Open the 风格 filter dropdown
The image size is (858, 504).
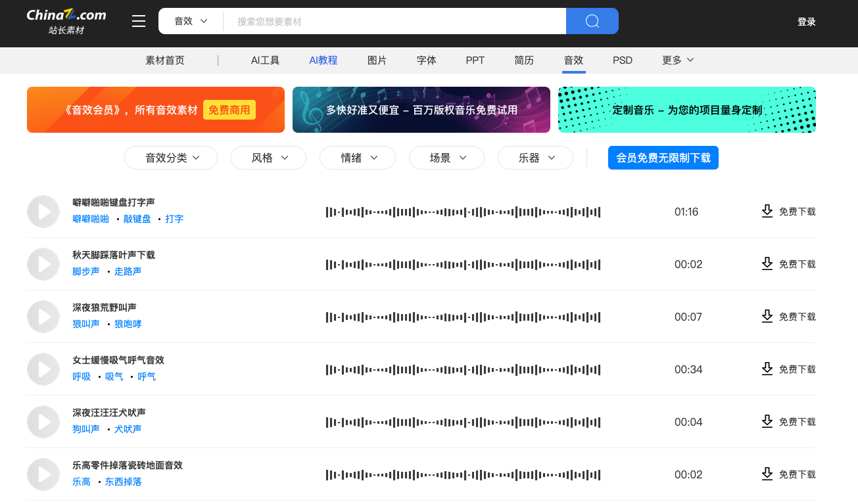(268, 158)
